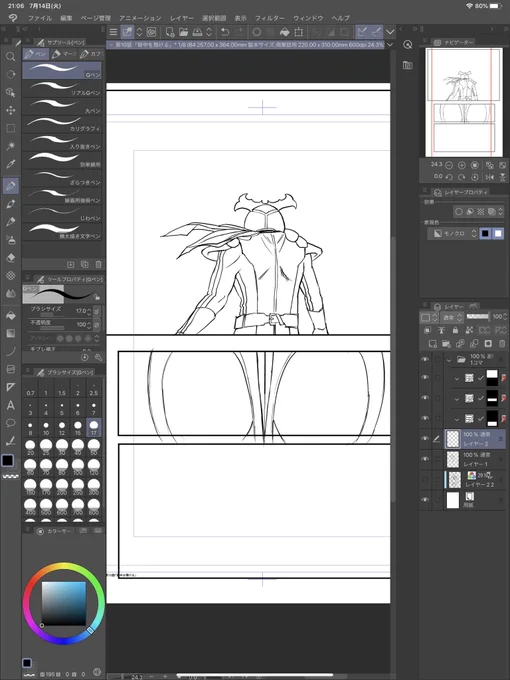Image resolution: width=510 pixels, height=680 pixels.
Task: Toggle Lock layer in Layer panel
Action: (x=455, y=330)
